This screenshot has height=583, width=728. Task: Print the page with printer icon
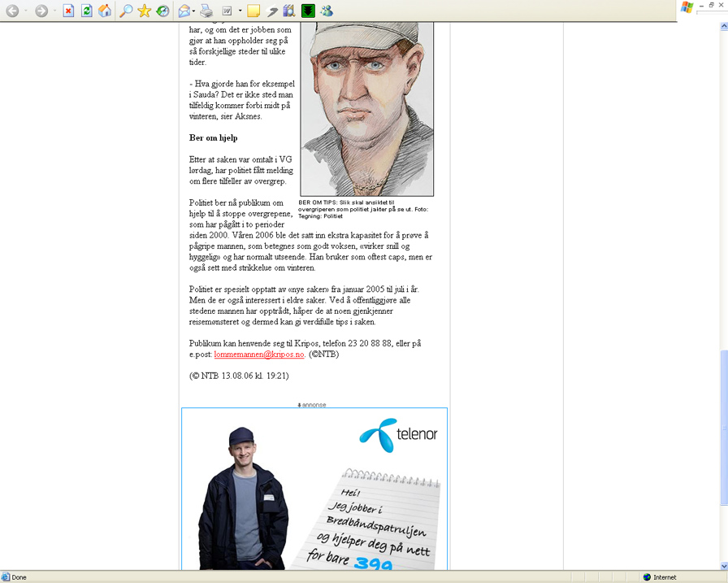206,11
